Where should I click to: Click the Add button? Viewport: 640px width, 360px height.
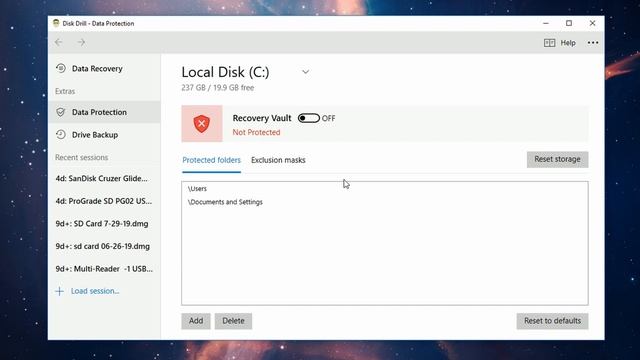196,321
